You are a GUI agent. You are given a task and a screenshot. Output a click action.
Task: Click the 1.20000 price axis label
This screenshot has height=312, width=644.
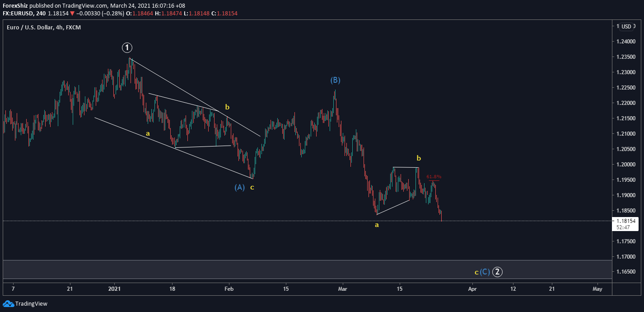point(625,165)
